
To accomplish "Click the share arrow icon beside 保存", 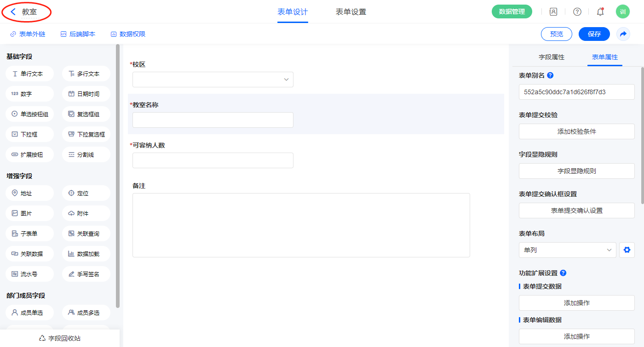I will click(623, 34).
